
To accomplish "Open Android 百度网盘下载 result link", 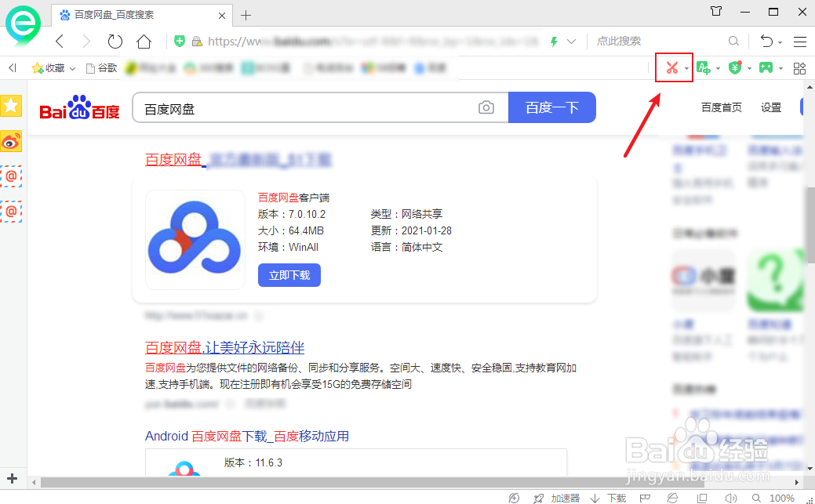I will tap(247, 436).
